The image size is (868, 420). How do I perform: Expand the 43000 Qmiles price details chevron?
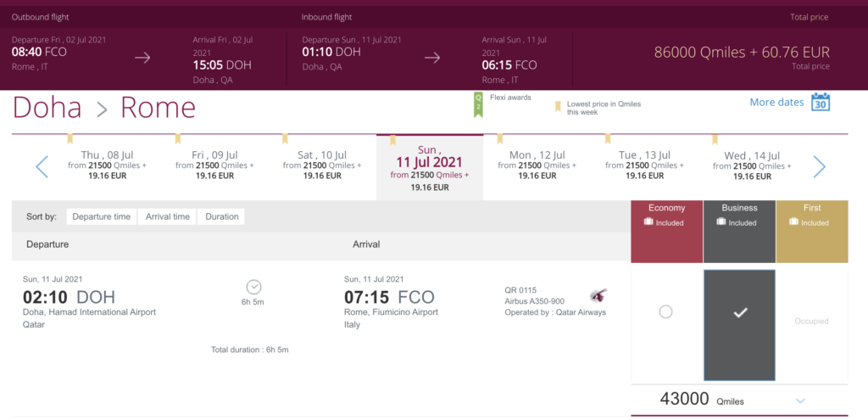[800, 400]
